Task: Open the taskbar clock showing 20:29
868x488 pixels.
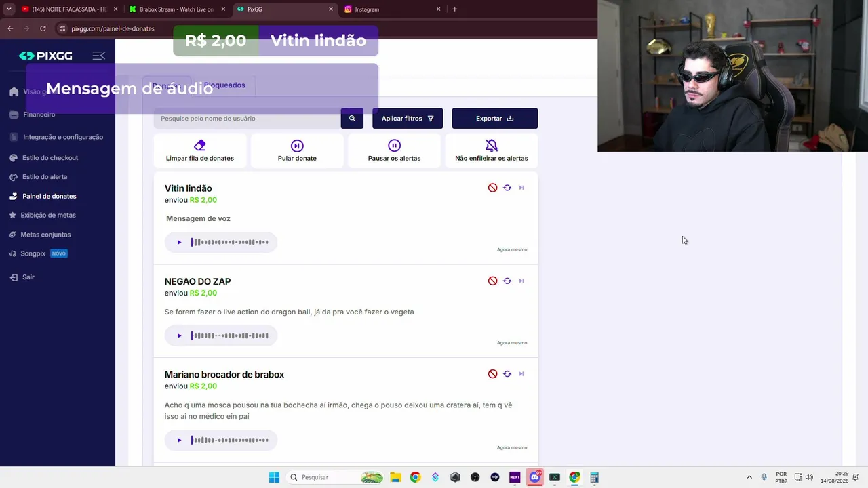Action: coord(834,477)
